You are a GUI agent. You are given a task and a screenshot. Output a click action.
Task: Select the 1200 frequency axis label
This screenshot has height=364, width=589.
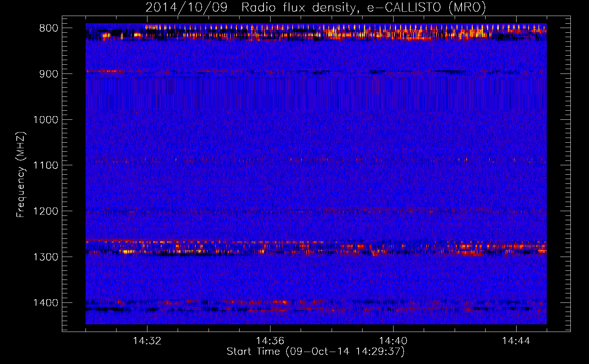46,211
